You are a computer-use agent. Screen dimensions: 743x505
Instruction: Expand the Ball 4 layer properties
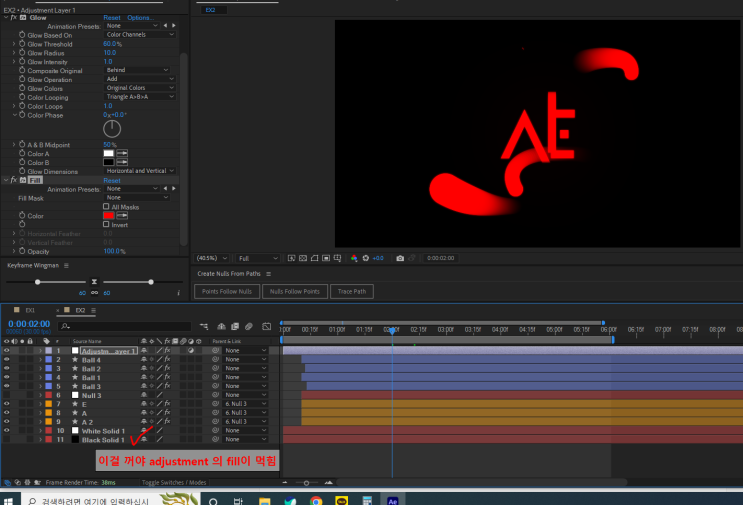[40, 360]
